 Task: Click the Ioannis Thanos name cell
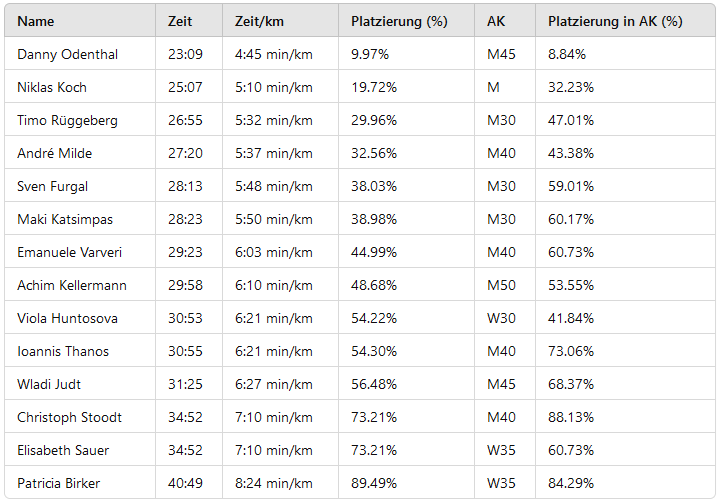pos(63,351)
